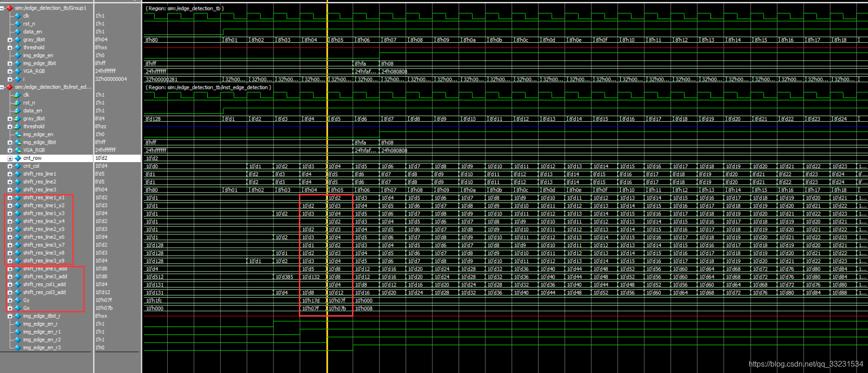Click the diamond icon beside shift_res_line3
The height and width of the screenshot is (373, 868).
18,190
